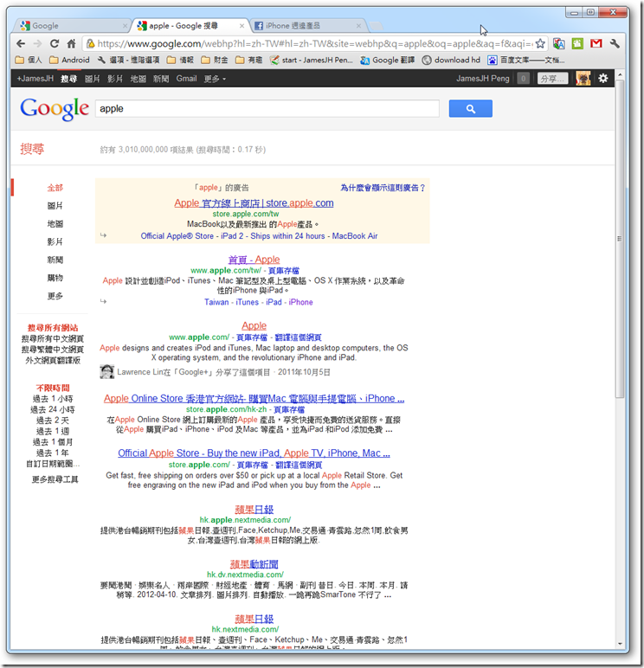Image resolution: width=644 pixels, height=668 pixels.
Task: Click the blue magnifier search button
Action: pos(470,109)
